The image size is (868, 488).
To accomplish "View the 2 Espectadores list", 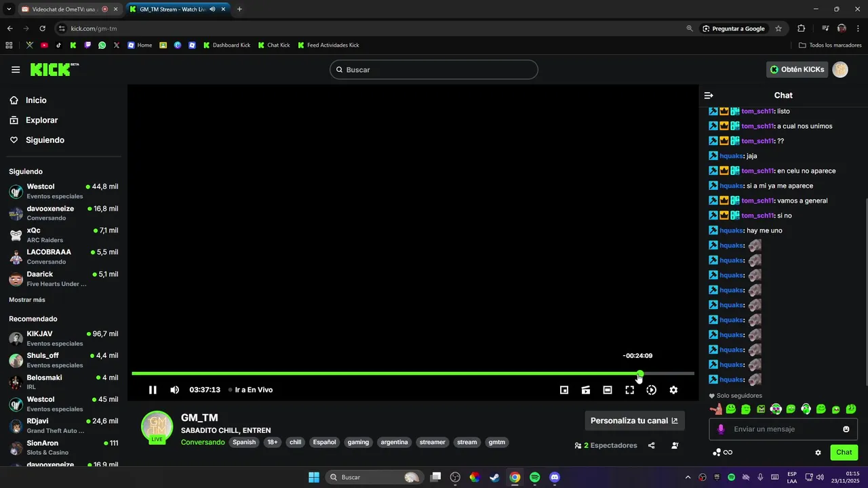I will coord(606,445).
